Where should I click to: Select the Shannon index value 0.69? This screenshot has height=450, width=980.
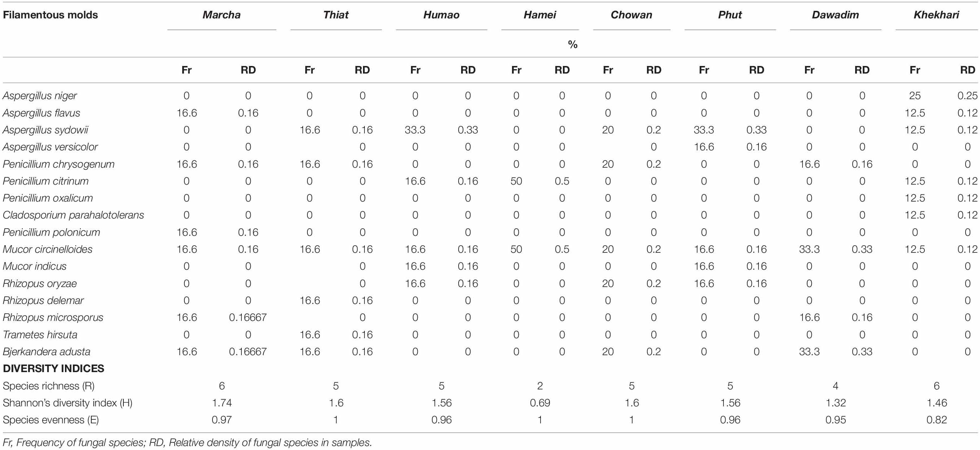539,403
